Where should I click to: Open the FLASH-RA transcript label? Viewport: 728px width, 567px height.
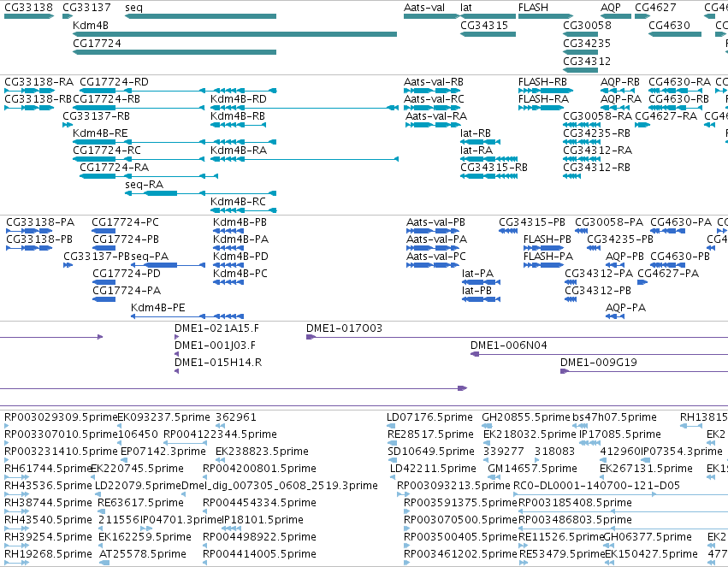544,99
